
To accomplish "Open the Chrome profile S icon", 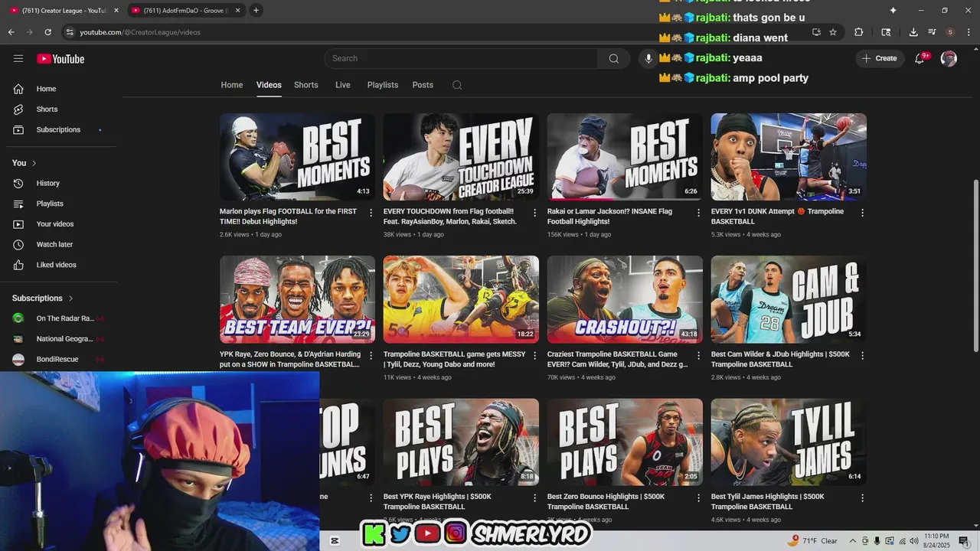I will (x=950, y=32).
